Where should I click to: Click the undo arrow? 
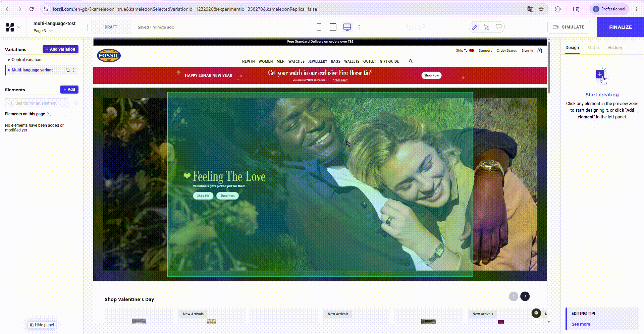point(409,27)
